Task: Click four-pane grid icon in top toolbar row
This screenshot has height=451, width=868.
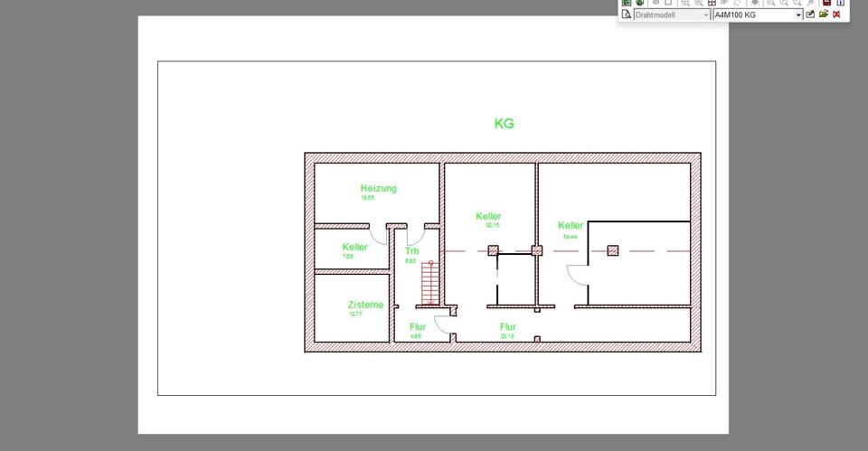Action: [712, 3]
